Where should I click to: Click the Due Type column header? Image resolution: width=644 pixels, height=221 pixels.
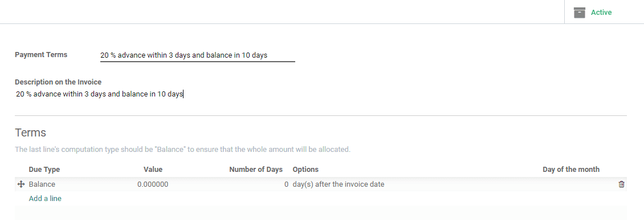[44, 169]
